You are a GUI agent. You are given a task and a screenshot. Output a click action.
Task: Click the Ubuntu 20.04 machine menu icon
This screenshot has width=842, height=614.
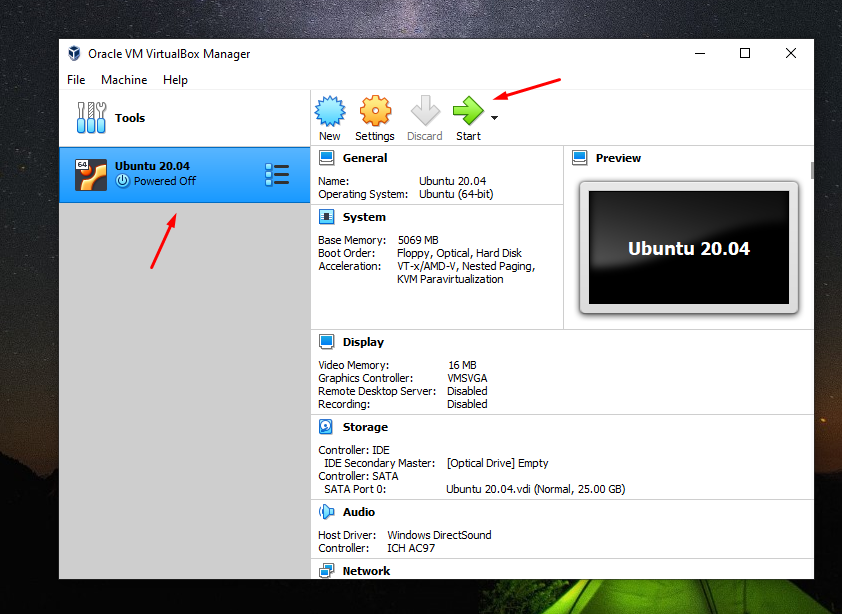(277, 174)
